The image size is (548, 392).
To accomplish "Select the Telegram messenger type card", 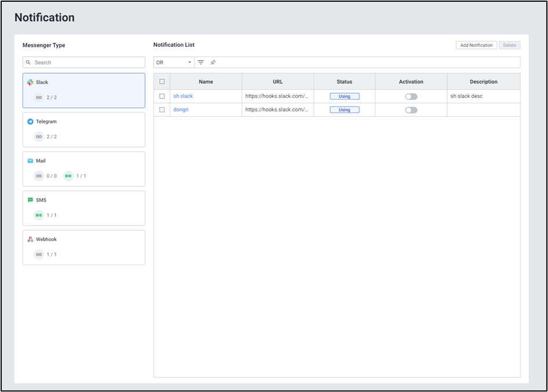I will click(84, 130).
